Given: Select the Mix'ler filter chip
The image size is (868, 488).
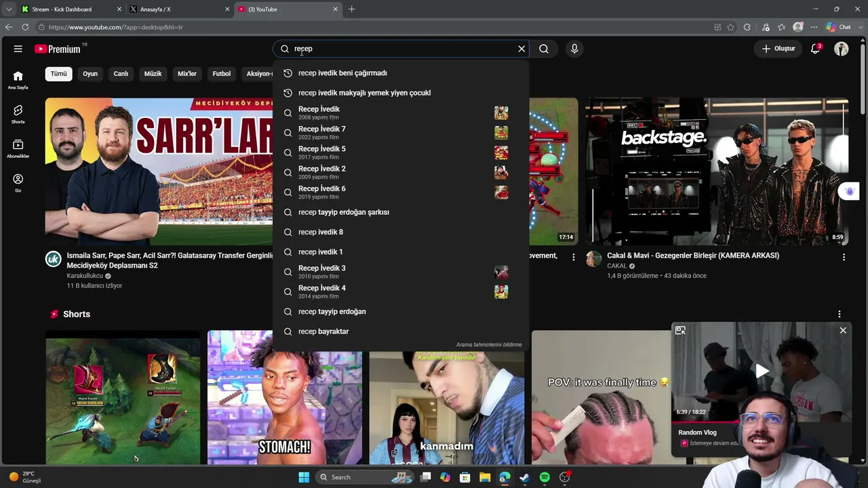Looking at the screenshot, I should (x=187, y=74).
